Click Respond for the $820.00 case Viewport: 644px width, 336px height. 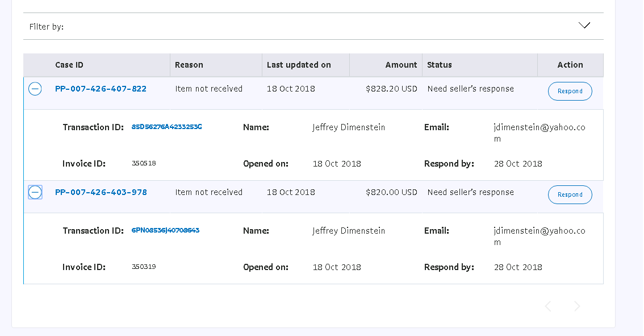pos(570,194)
